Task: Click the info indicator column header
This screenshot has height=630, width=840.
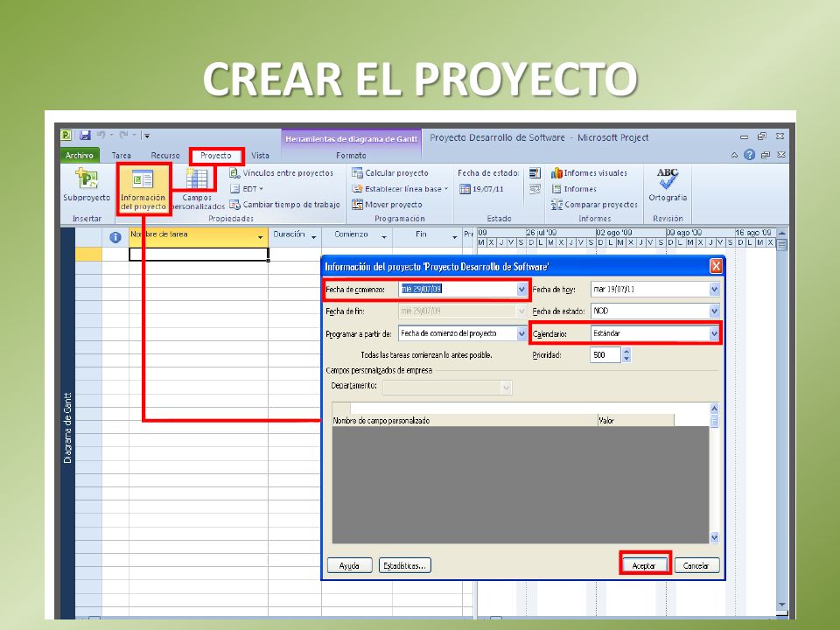Action: tap(115, 237)
